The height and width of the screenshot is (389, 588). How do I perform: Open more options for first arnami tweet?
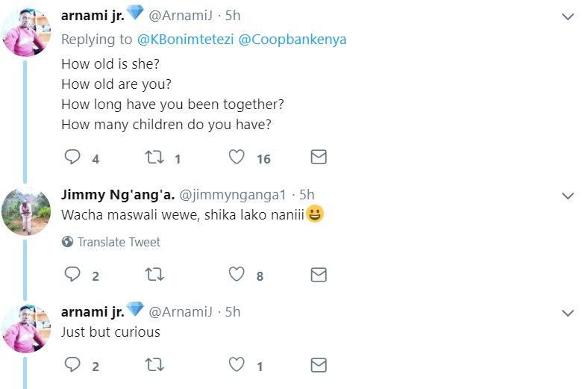568,16
